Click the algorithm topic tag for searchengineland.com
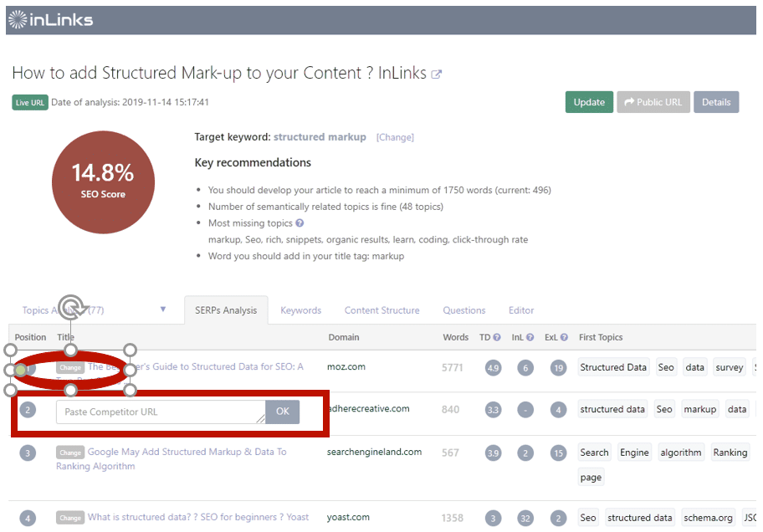Image resolution: width=763 pixels, height=532 pixels. pyautogui.click(x=681, y=453)
